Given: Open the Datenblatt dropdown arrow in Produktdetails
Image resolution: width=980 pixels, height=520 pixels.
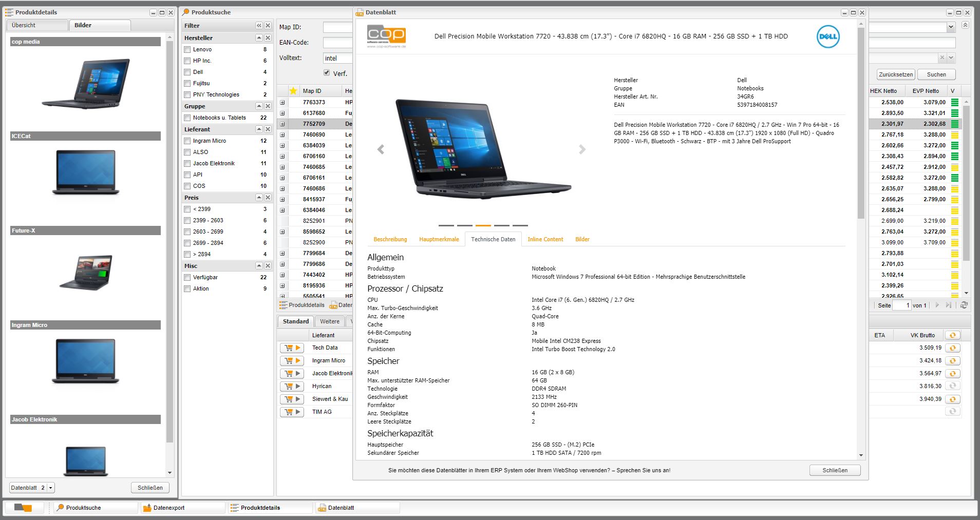Looking at the screenshot, I should pos(50,488).
